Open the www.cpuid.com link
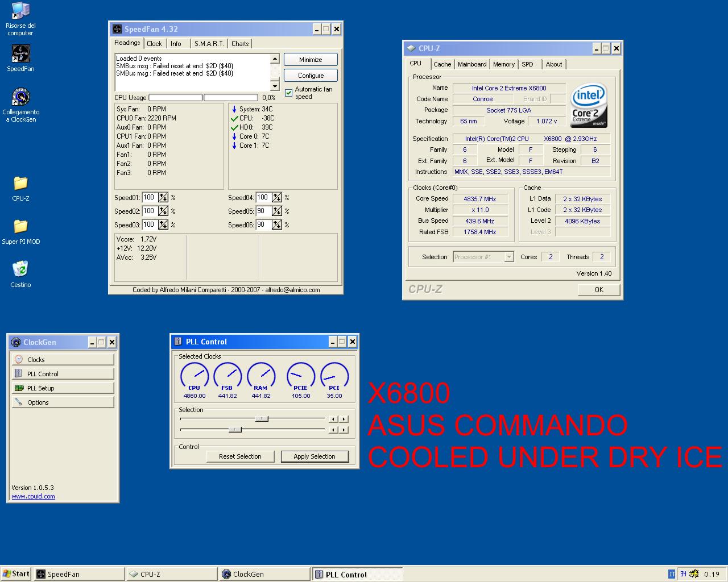This screenshot has height=582, width=728. [x=33, y=496]
